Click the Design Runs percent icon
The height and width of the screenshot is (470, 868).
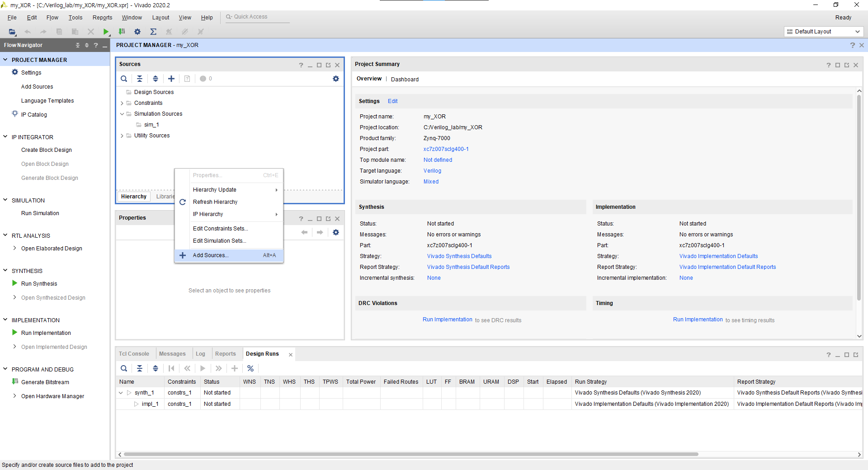pos(250,368)
